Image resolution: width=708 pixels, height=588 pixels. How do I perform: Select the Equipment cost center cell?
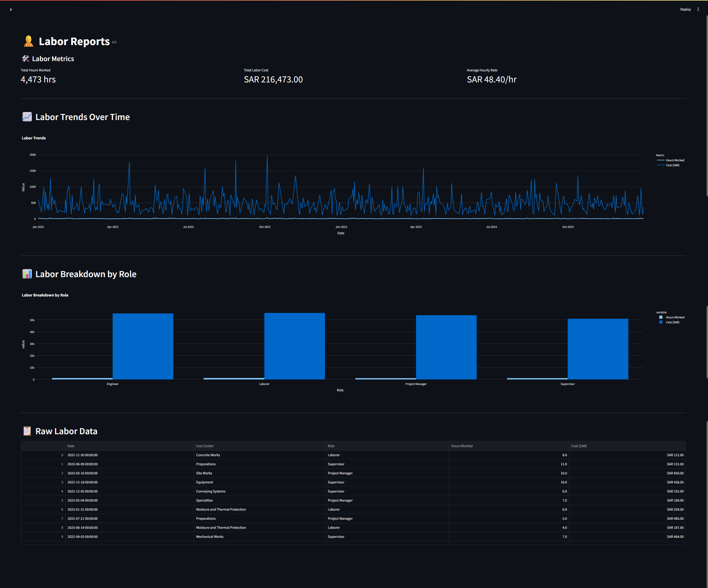(x=260, y=482)
